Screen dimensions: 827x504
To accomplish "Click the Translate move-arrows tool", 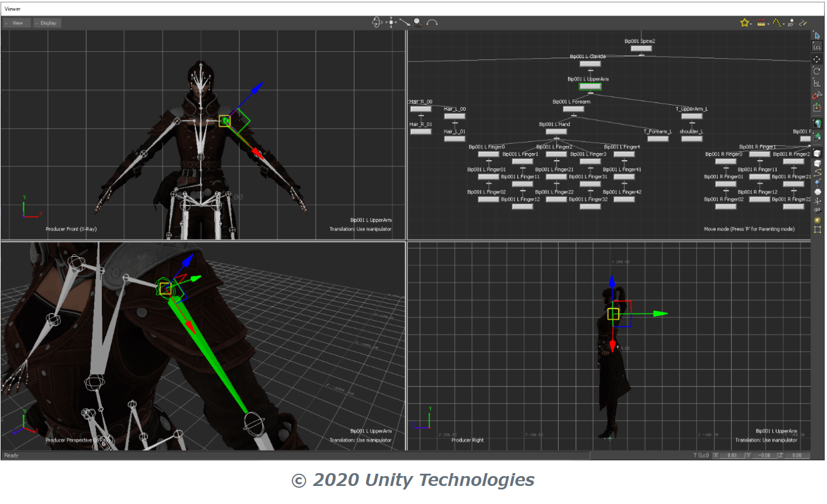I will click(x=817, y=59).
